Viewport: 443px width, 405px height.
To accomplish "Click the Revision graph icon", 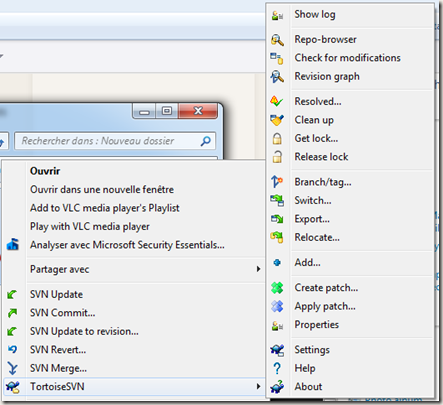I will [x=277, y=77].
